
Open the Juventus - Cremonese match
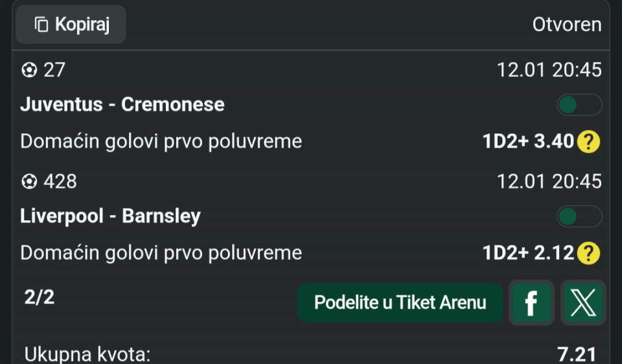(x=122, y=105)
